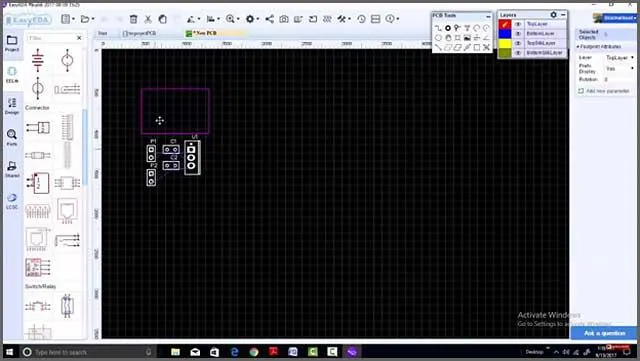640x361 pixels.
Task: Toggle BottomLayer visibility eye
Action: tap(518, 33)
